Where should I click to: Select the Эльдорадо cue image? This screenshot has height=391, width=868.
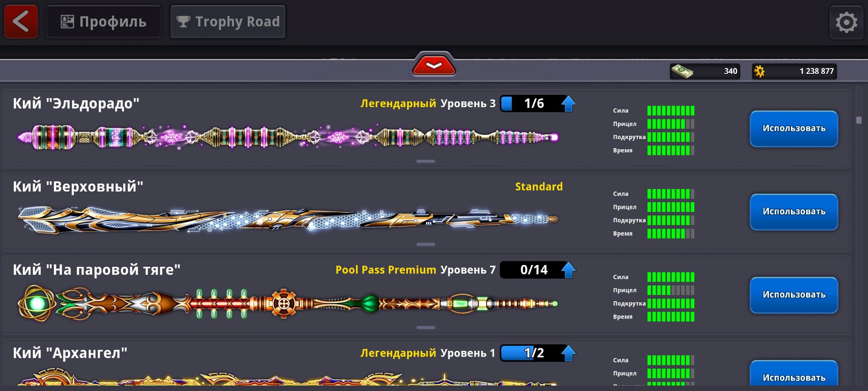click(x=288, y=137)
